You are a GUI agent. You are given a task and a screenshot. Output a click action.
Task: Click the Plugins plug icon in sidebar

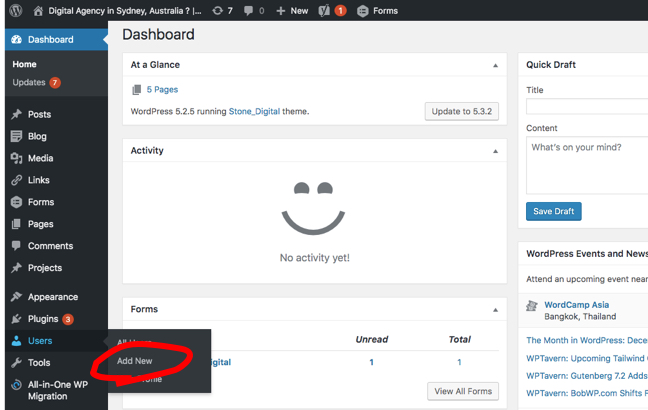coord(16,319)
